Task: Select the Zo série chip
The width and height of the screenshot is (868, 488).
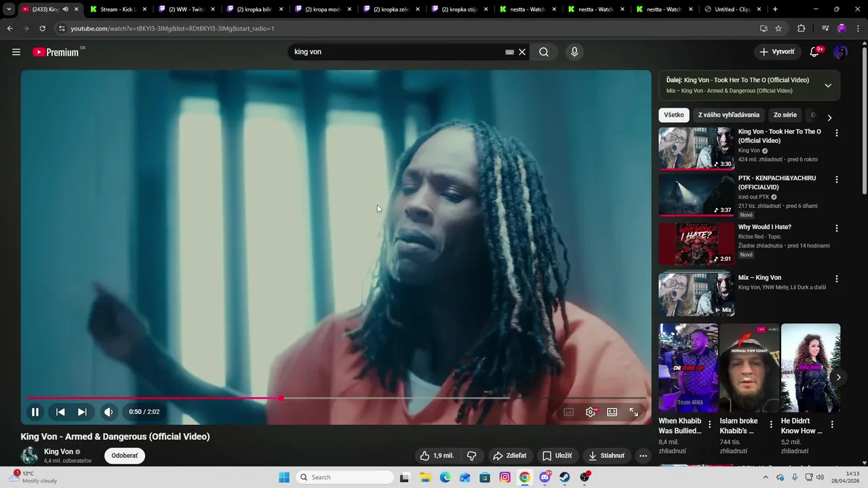Action: tap(785, 115)
